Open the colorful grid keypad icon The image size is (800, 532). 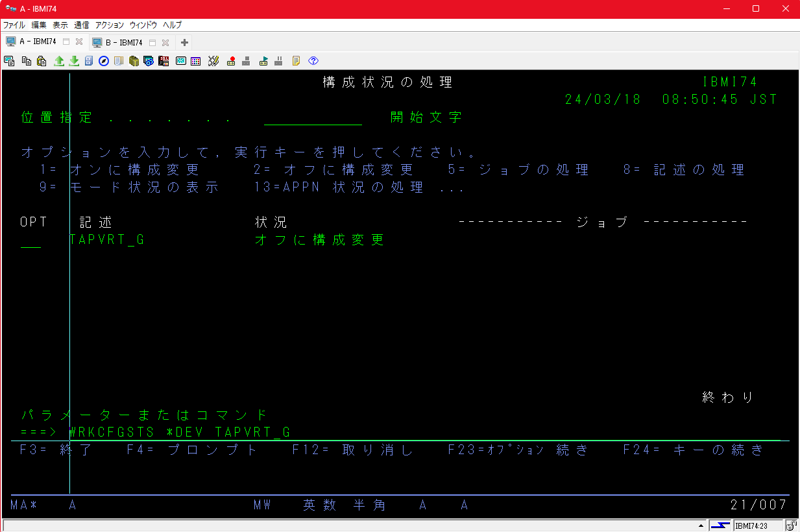195,61
